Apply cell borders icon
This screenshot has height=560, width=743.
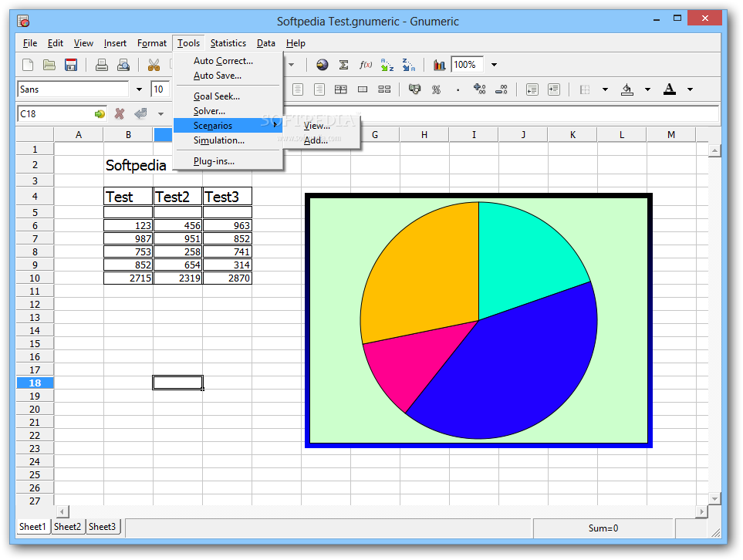click(585, 89)
